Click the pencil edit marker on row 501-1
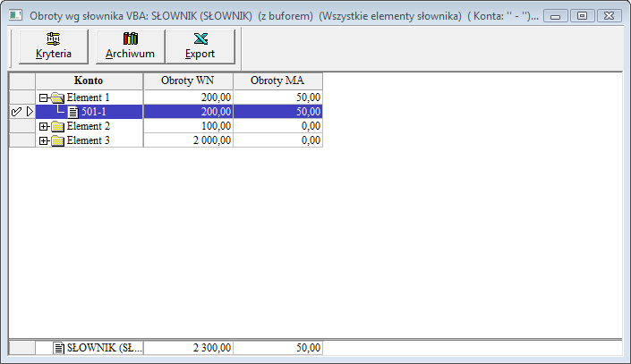 (x=16, y=112)
